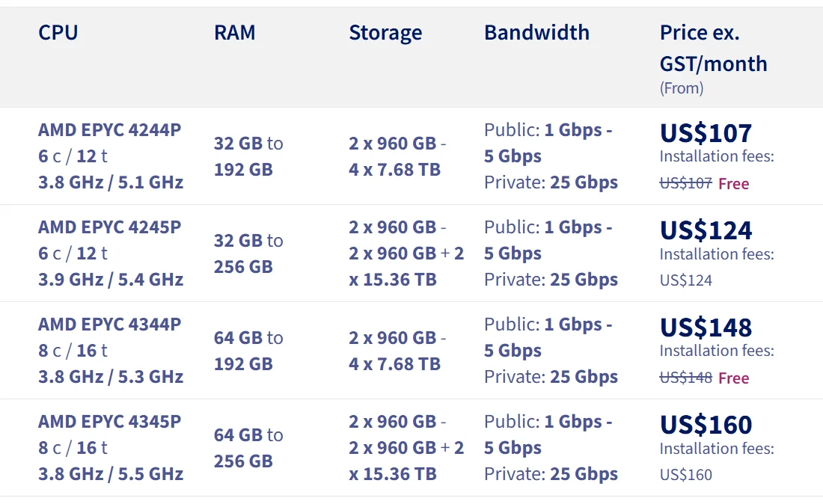Choose the AMD EPYC 4345P server

pyautogui.click(x=109, y=422)
